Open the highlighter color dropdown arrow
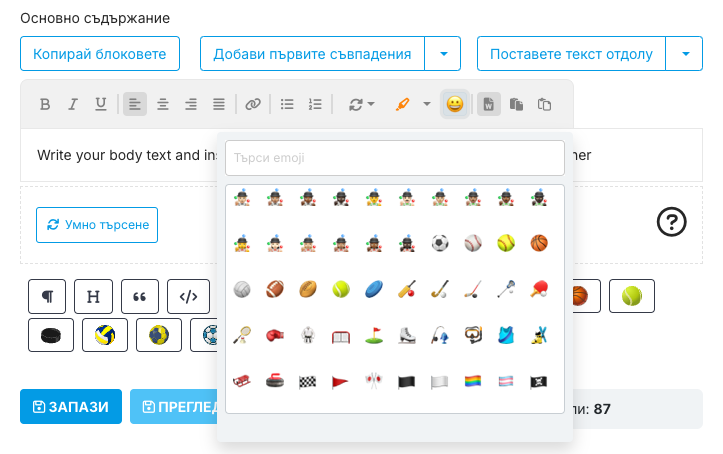This screenshot has width=723, height=454. click(x=427, y=104)
